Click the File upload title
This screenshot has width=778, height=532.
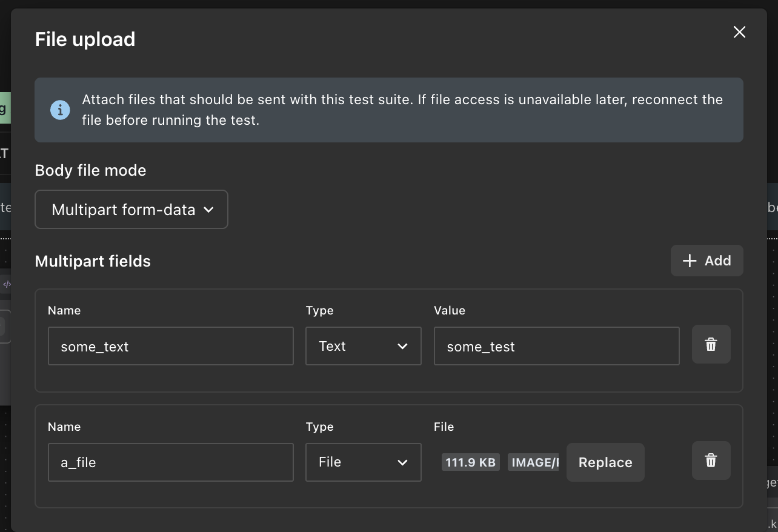point(85,39)
